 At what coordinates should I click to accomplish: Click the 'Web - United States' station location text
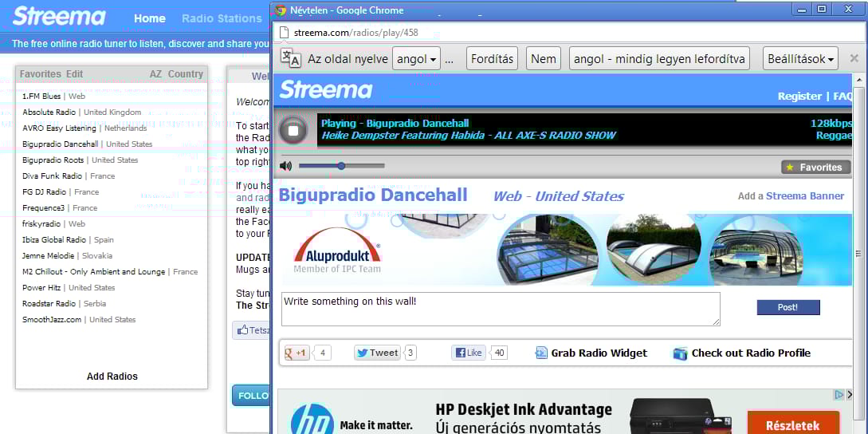tap(558, 196)
